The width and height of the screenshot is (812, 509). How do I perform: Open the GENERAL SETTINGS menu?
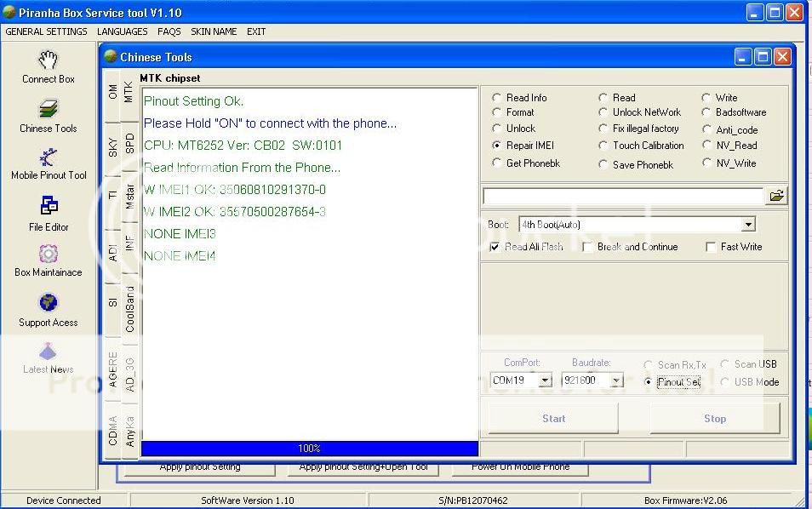[x=46, y=31]
